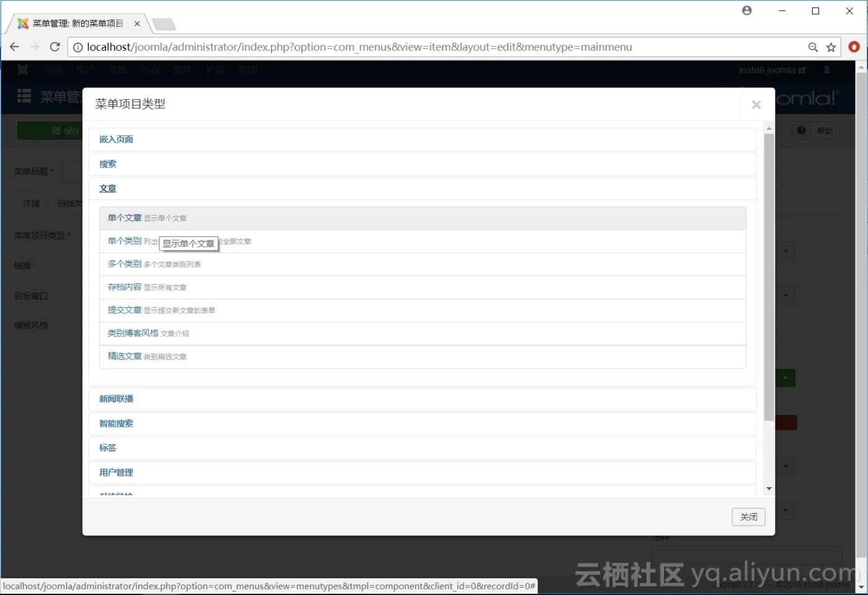
Task: Open the 菜单 menu in the Joomla top bar
Action: pyautogui.click(x=118, y=70)
